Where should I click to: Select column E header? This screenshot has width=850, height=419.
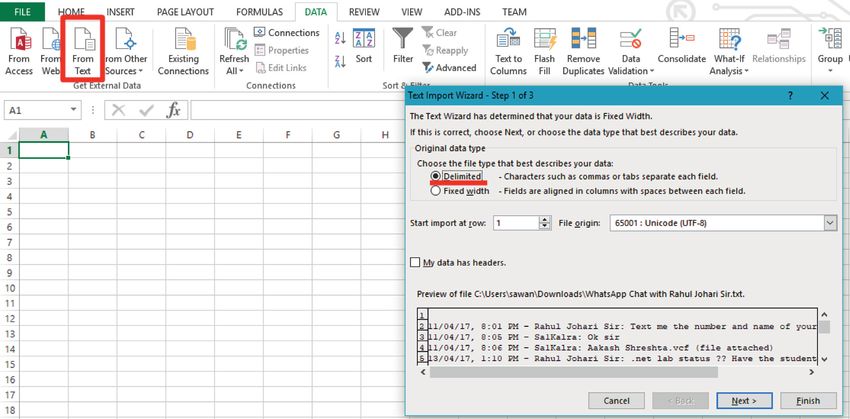239,135
